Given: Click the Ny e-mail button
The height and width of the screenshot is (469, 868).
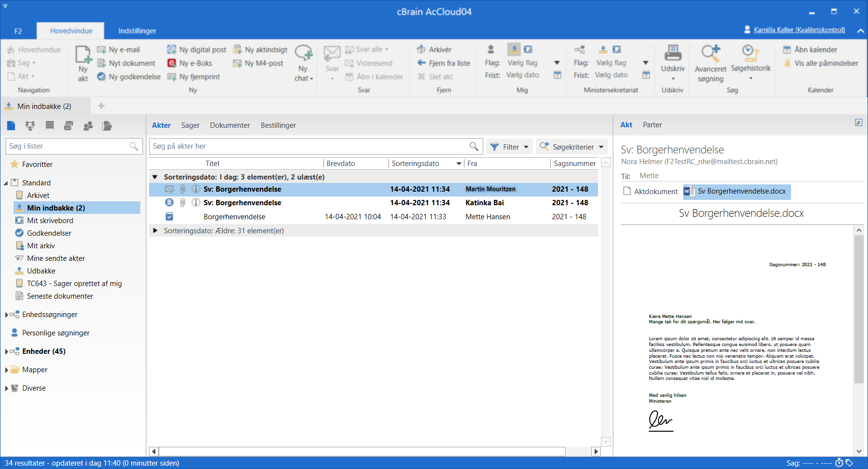Looking at the screenshot, I should [x=119, y=49].
